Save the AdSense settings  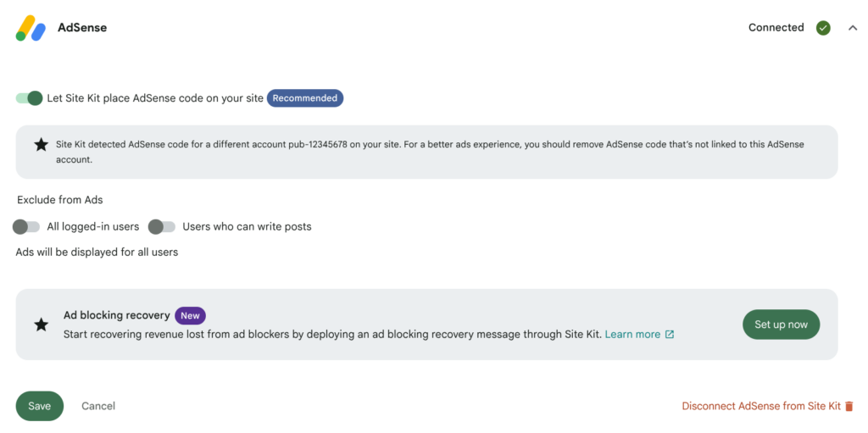point(40,407)
